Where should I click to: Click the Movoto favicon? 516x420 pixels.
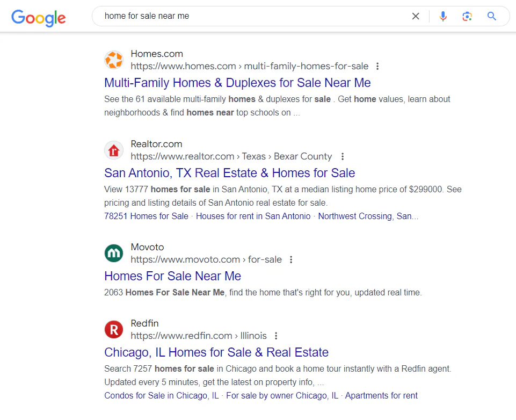point(114,253)
